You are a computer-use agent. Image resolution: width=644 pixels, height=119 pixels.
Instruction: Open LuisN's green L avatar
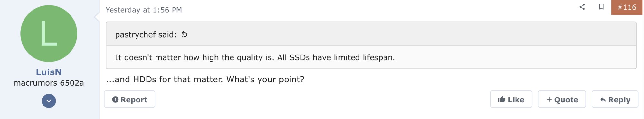pyautogui.click(x=49, y=33)
